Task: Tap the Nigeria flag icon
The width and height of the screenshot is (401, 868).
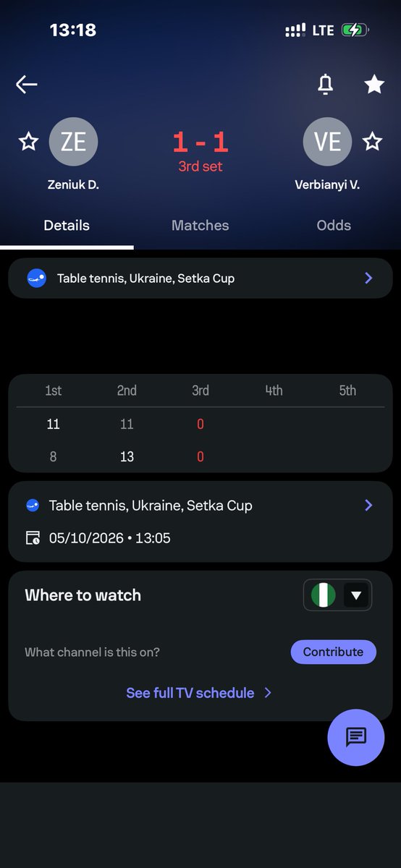Action: tap(323, 596)
